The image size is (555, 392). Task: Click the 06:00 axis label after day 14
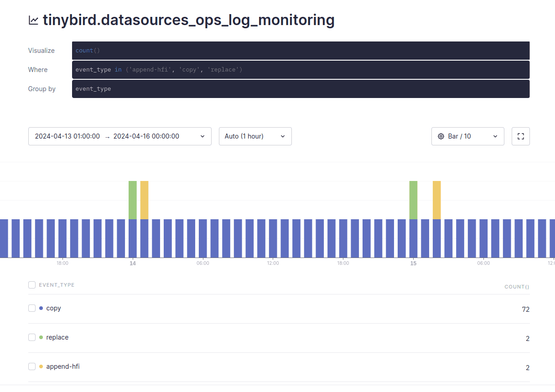(203, 263)
